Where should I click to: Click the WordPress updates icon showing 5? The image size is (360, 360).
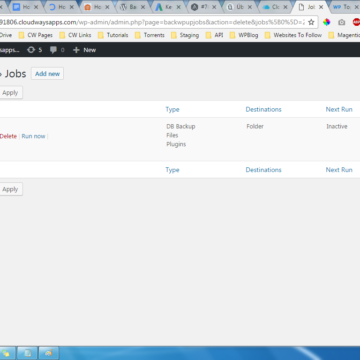35,50
